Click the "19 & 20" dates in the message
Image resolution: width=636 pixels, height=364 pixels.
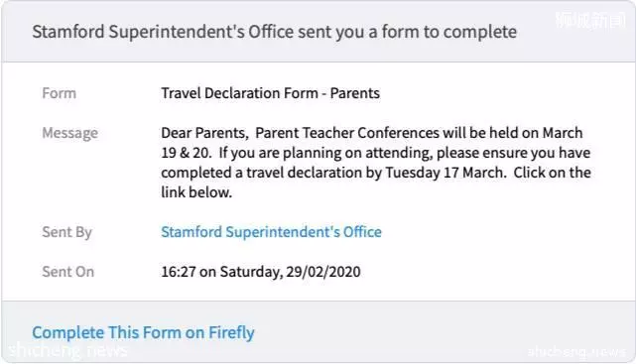(x=186, y=153)
